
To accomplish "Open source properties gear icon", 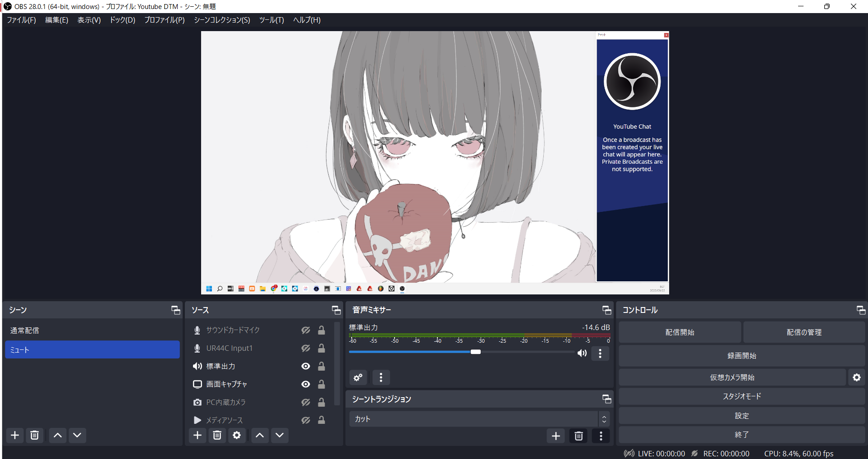I will [x=237, y=435].
